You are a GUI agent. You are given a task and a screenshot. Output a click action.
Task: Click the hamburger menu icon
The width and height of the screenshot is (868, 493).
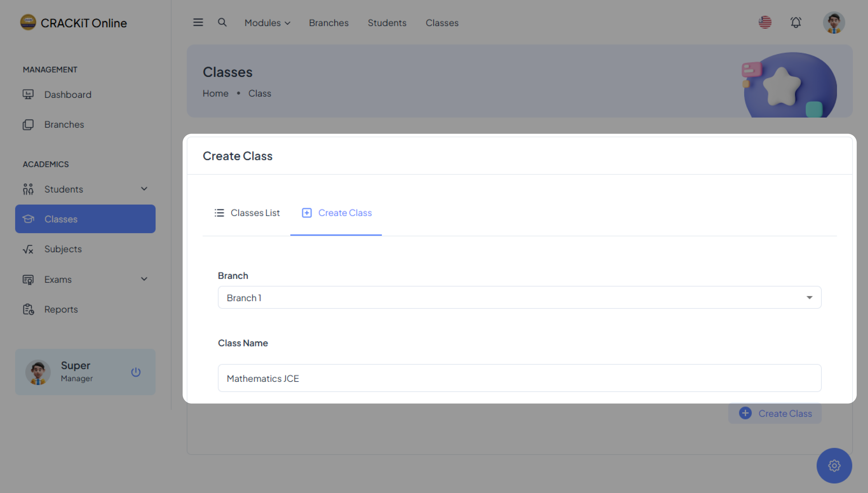coord(198,22)
